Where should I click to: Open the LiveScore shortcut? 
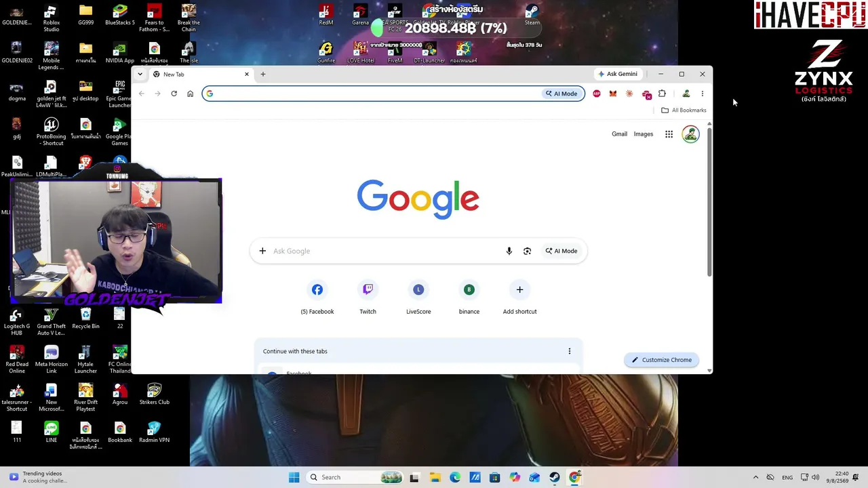[418, 298]
